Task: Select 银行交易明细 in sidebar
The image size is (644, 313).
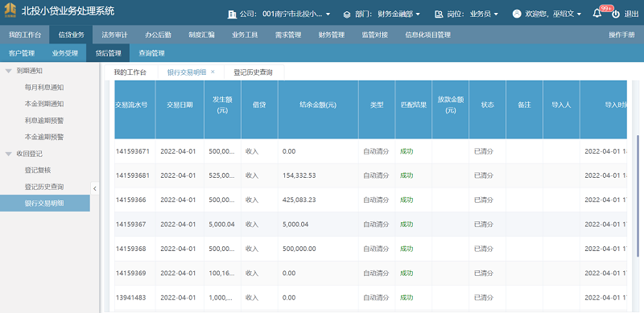Action: 44,204
